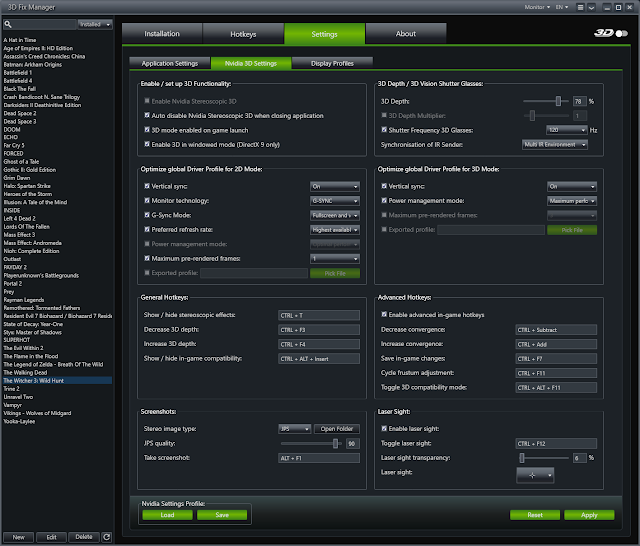This screenshot has width=640, height=546.
Task: Toggle Enable 3D in windowed mode checkbox
Action: (x=147, y=144)
